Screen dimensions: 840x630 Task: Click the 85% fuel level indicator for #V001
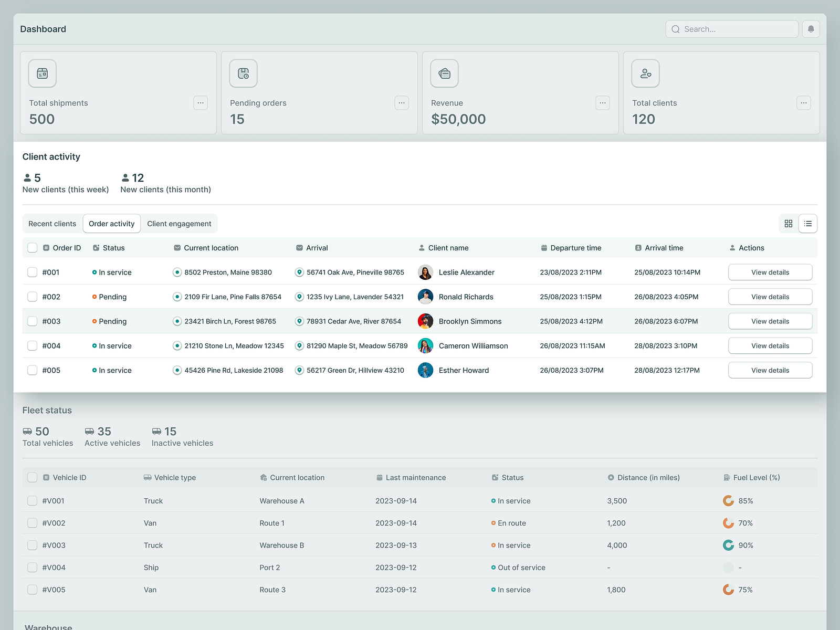[729, 500]
